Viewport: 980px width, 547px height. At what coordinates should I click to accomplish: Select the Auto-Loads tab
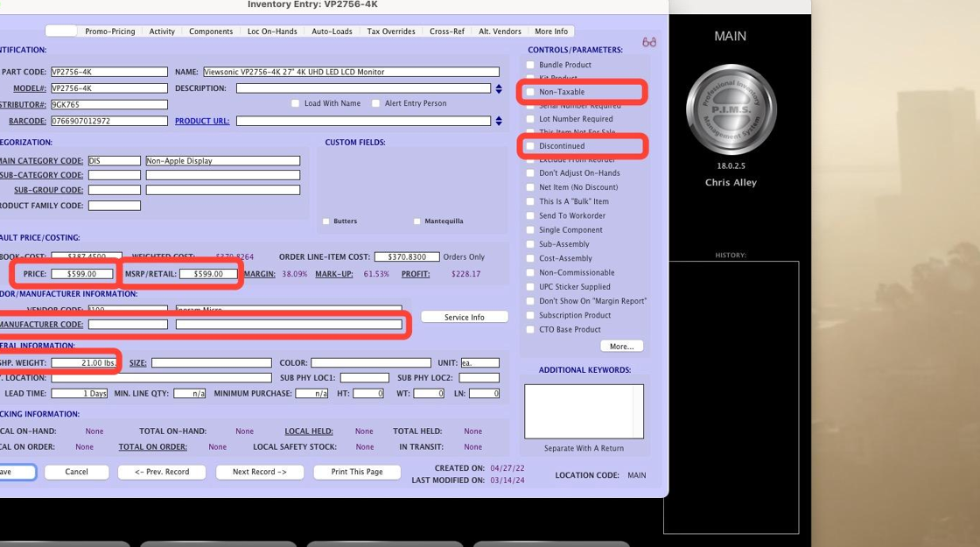(332, 32)
